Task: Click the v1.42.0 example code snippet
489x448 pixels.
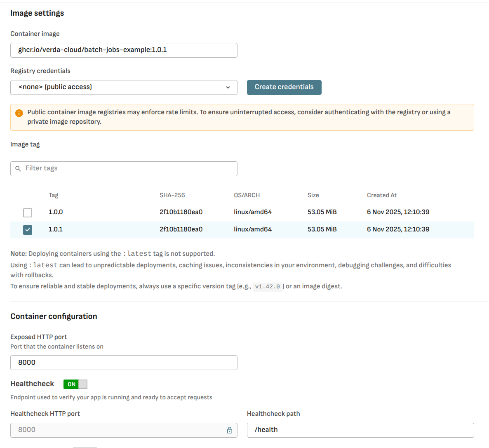Action: (x=267, y=287)
